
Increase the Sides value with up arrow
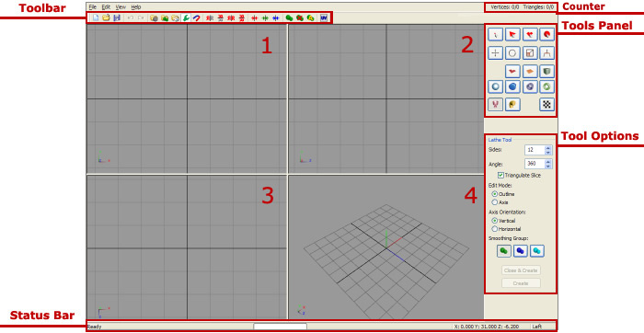tap(548, 148)
